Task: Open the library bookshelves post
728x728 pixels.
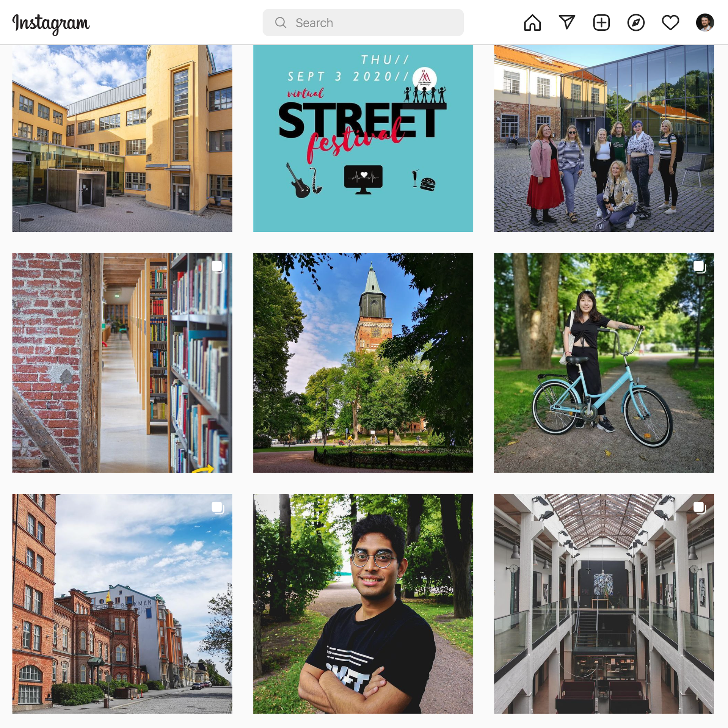Action: pos(122,363)
